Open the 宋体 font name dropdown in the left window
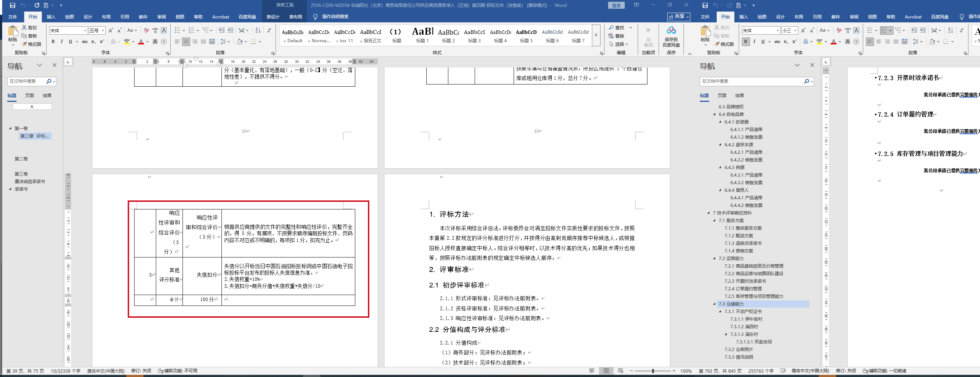980x377 pixels. pos(85,30)
